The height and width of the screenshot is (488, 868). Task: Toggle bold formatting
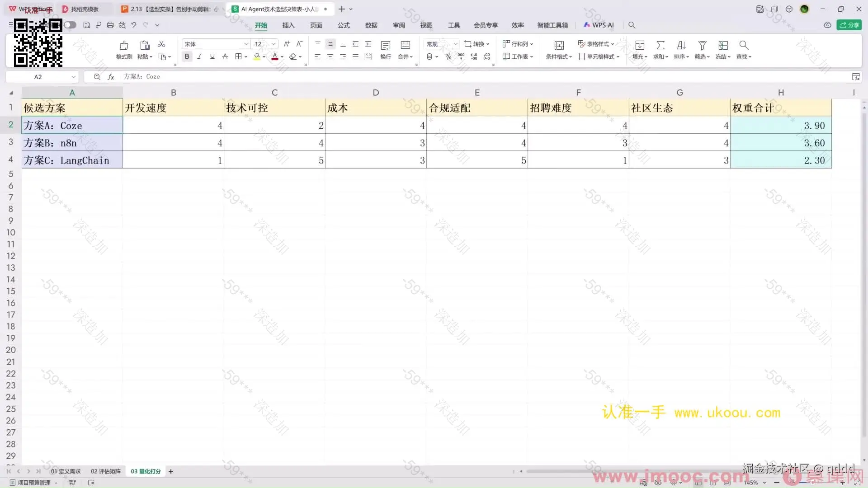(x=187, y=56)
